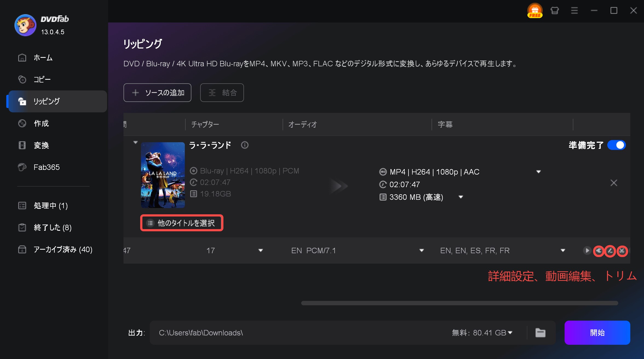
Task: Click the horizontal scrollbar under the list
Action: pyautogui.click(x=459, y=303)
